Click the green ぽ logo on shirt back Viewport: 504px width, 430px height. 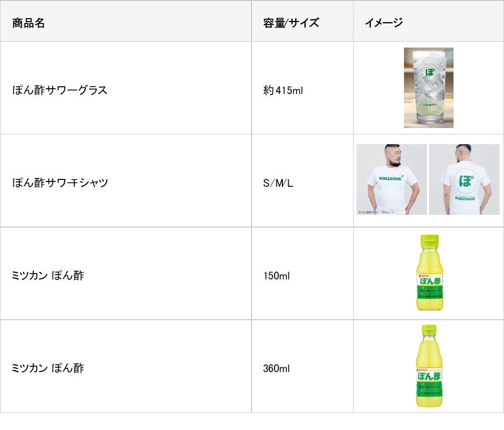(x=464, y=181)
